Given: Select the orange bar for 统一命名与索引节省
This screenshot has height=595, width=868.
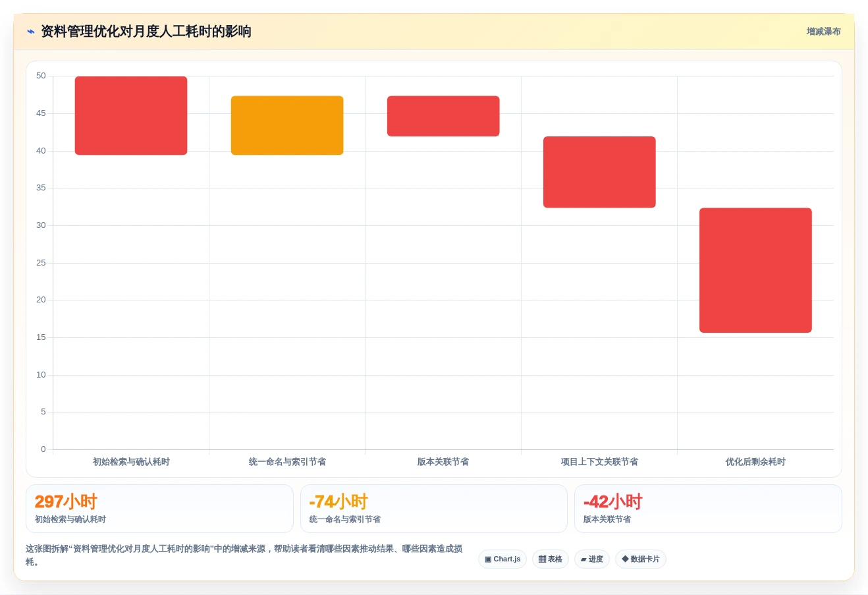Looking at the screenshot, I should 287,125.
